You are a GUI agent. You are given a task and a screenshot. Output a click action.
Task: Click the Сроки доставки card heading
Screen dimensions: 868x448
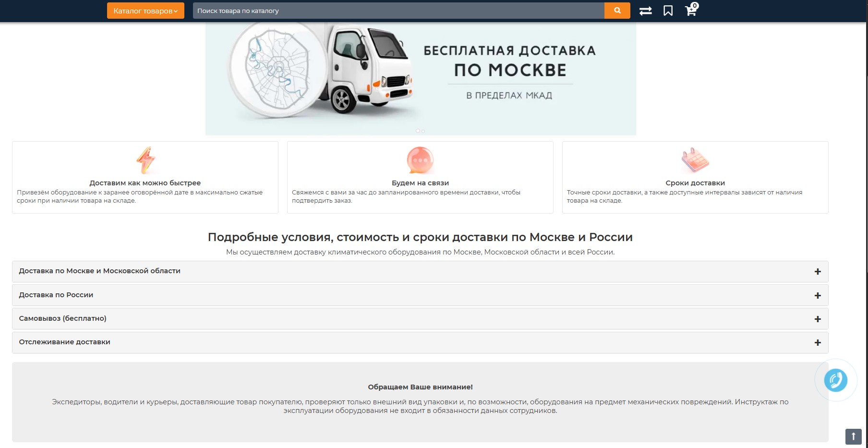coord(695,183)
